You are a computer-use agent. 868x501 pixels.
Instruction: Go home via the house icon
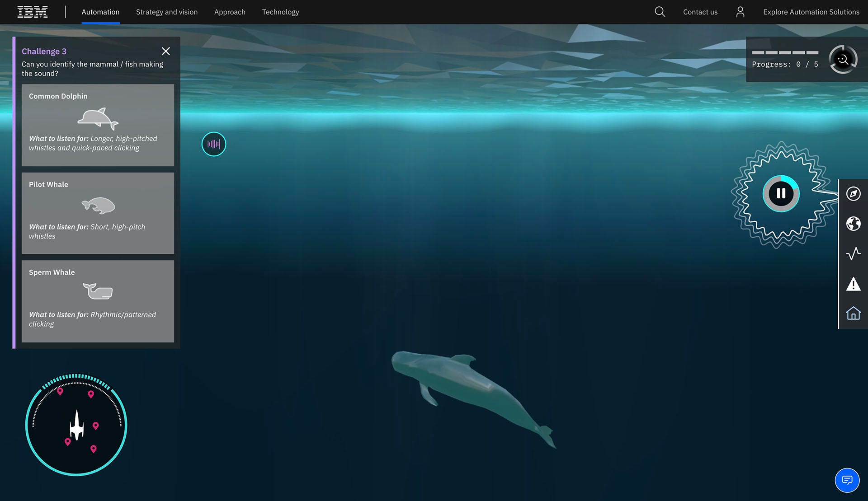(853, 313)
